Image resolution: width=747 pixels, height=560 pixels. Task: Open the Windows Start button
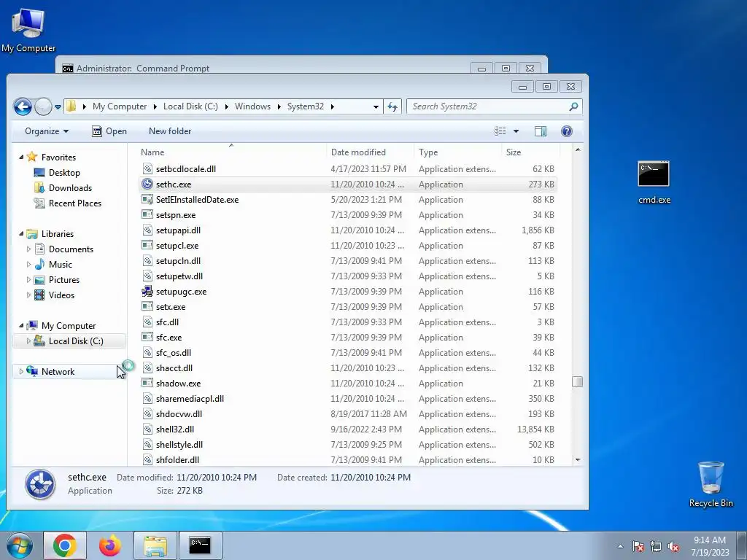coord(20,545)
